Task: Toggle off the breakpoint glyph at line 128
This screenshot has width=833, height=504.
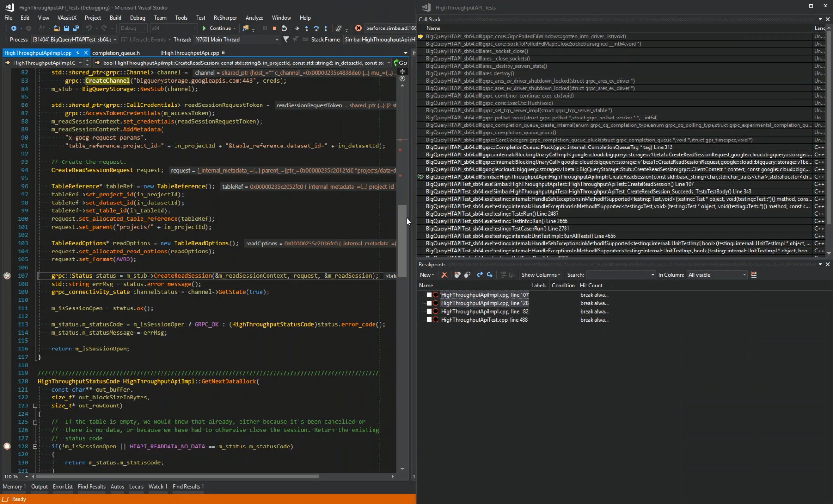Action: pos(7,446)
